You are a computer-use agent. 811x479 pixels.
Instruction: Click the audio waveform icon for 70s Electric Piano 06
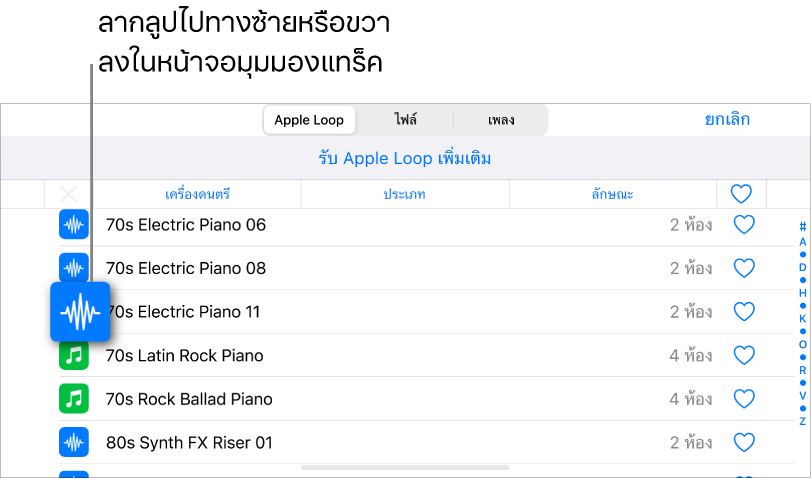[x=73, y=225]
